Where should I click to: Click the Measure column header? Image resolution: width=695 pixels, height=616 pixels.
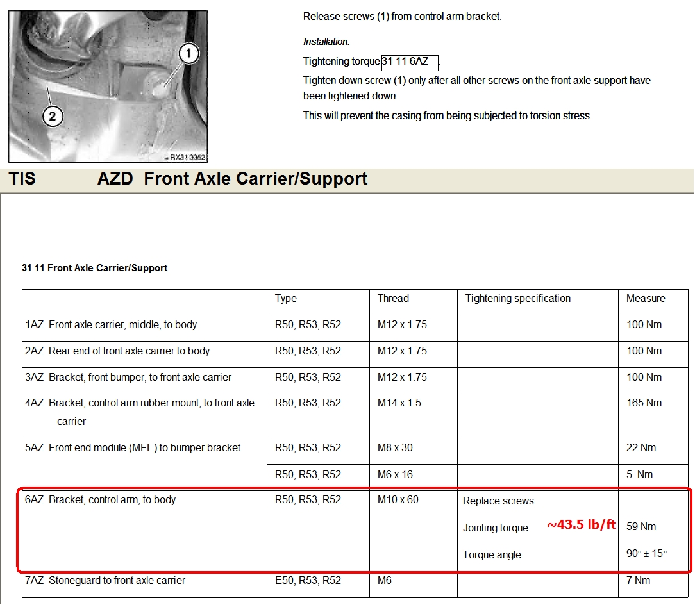click(x=646, y=299)
